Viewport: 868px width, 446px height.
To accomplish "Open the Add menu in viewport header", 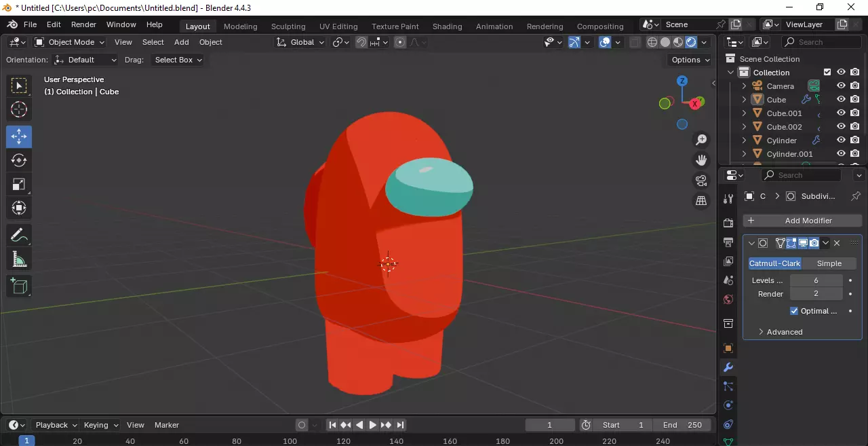I will point(182,42).
